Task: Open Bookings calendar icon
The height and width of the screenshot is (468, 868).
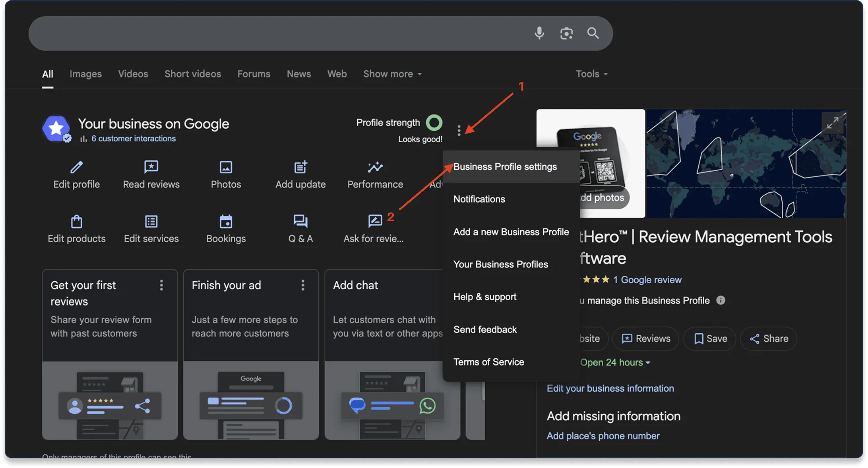Action: 226,222
